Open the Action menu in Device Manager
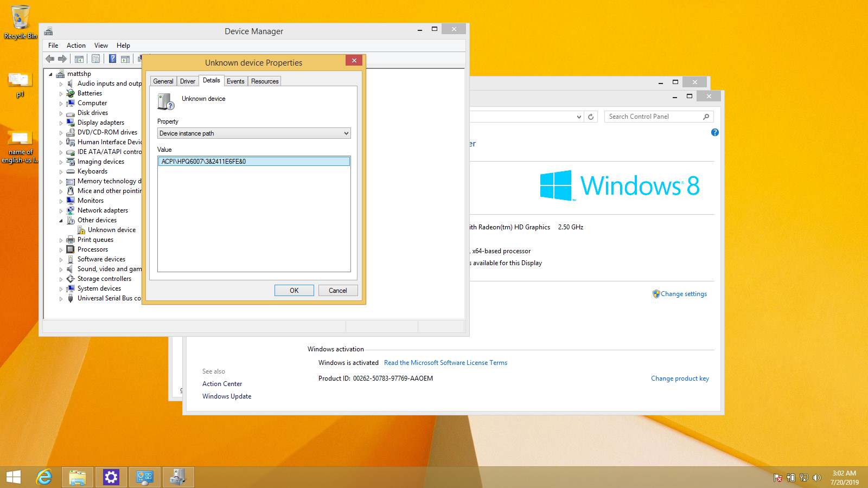Viewport: 868px width, 488px height. pos(76,46)
